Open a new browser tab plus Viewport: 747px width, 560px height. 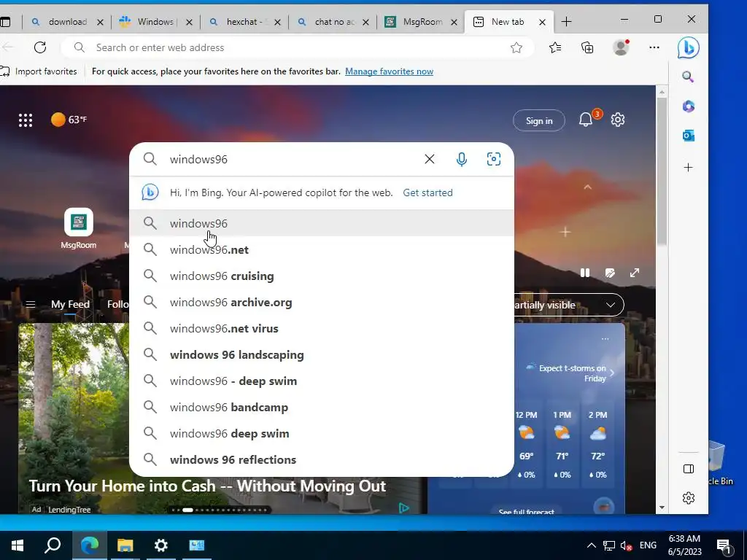(566, 22)
